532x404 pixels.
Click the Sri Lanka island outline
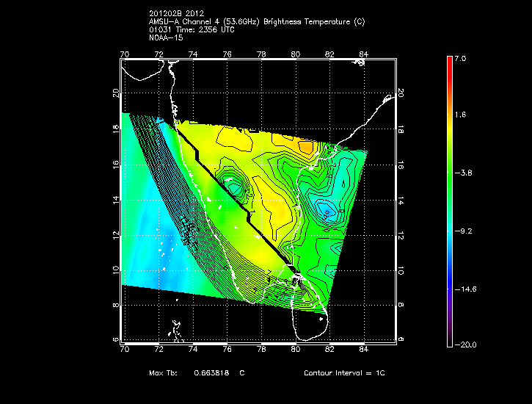pos(310,301)
